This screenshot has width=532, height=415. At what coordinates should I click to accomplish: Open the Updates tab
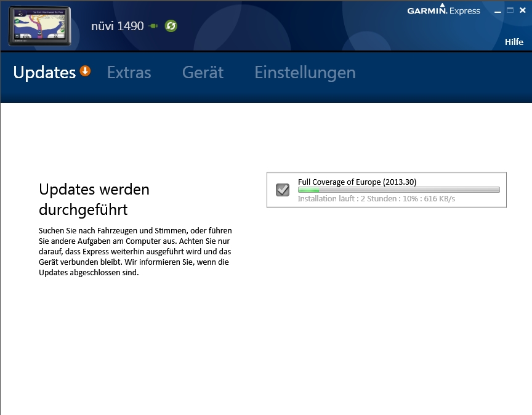click(44, 73)
